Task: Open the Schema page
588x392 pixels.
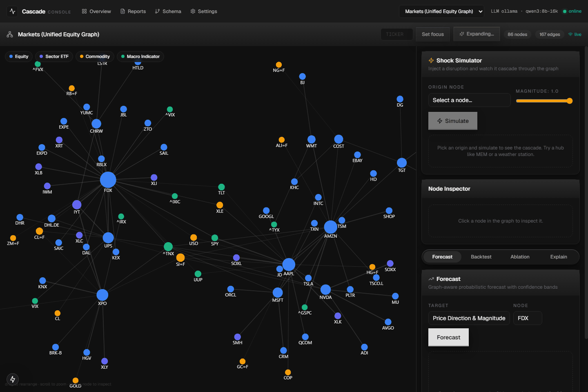Action: 168,11
